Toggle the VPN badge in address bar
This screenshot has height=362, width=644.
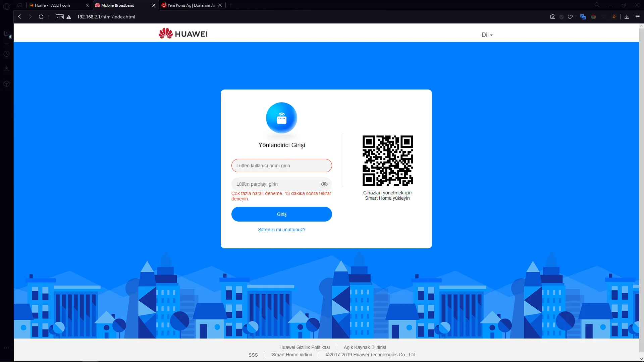(x=60, y=17)
